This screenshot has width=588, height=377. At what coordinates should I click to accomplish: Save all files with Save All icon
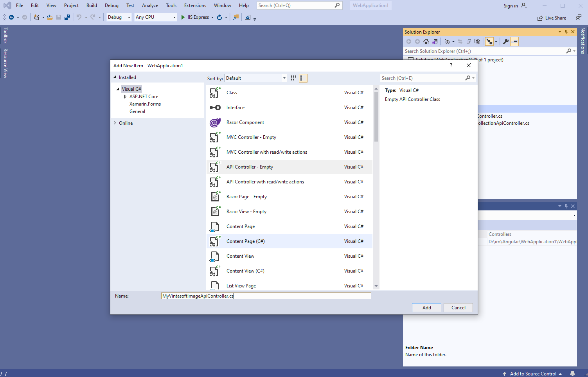tap(67, 17)
